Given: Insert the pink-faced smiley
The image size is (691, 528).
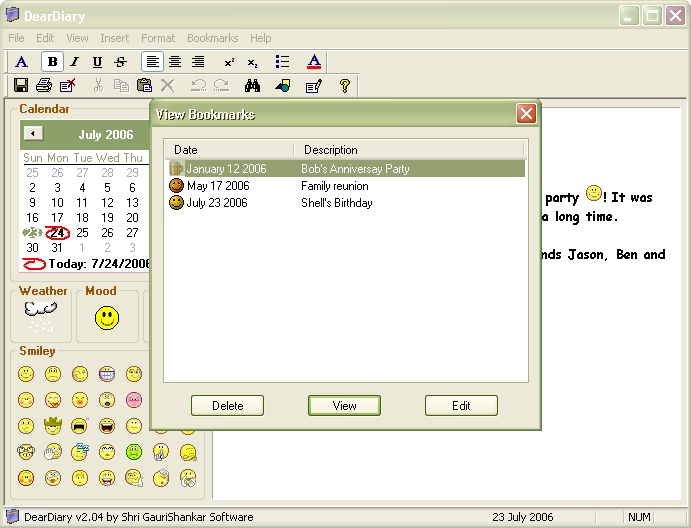Looking at the screenshot, I should 134,400.
